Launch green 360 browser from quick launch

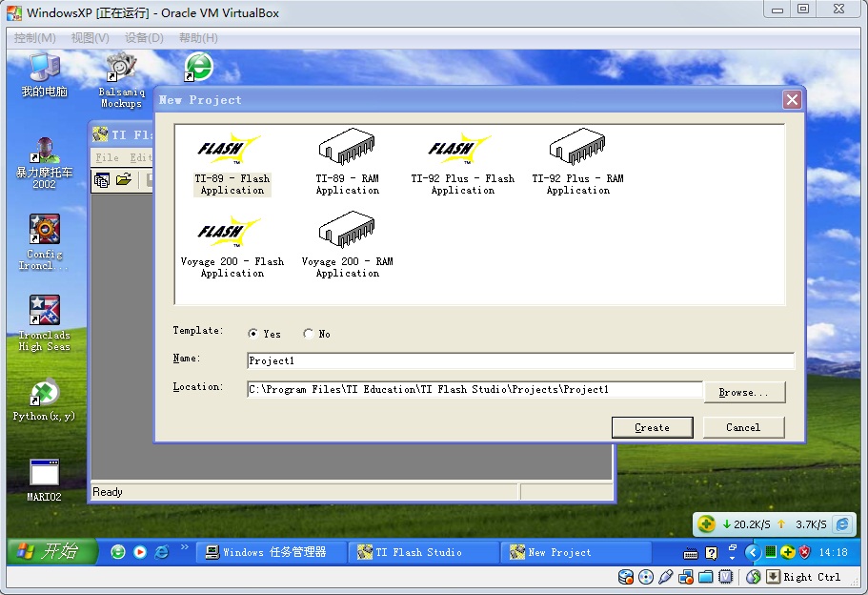118,552
